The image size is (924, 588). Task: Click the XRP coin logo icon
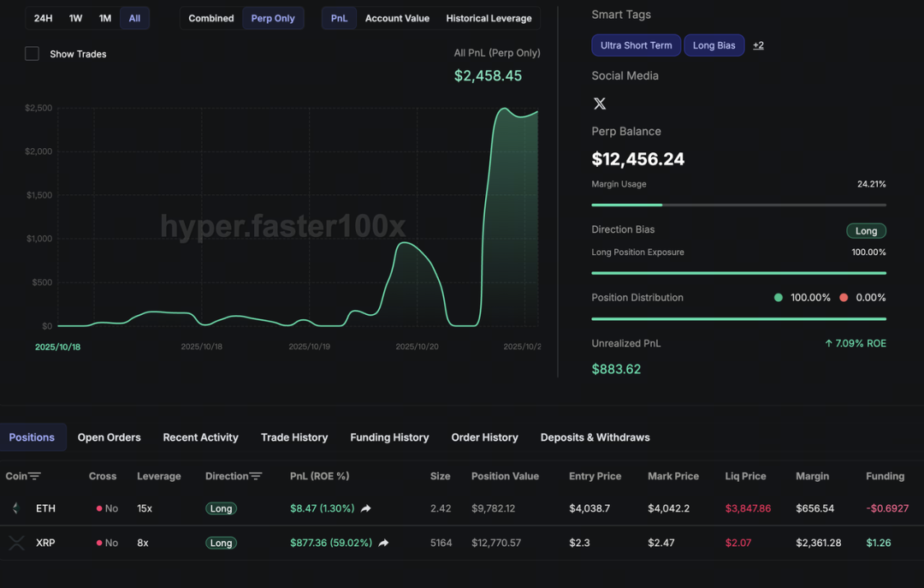16,543
